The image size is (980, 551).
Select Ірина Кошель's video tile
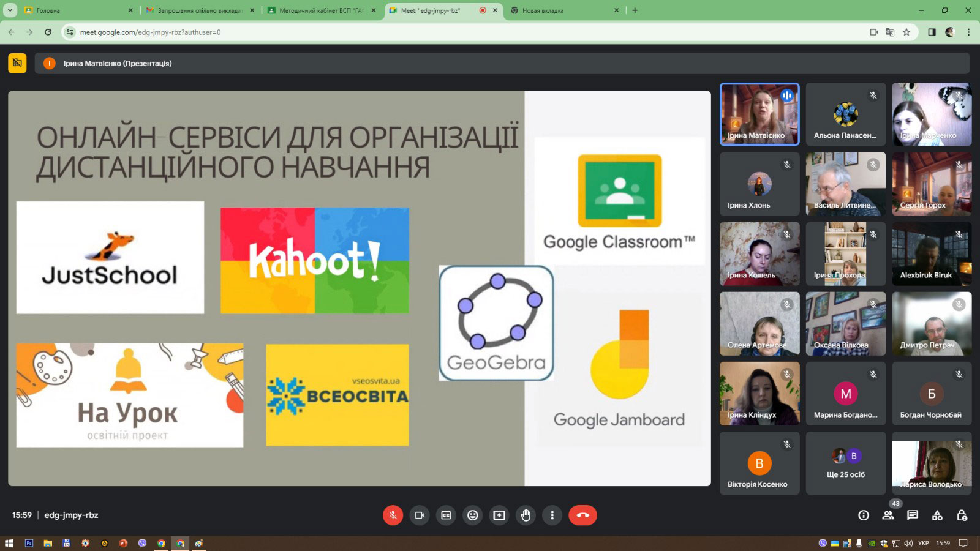759,254
